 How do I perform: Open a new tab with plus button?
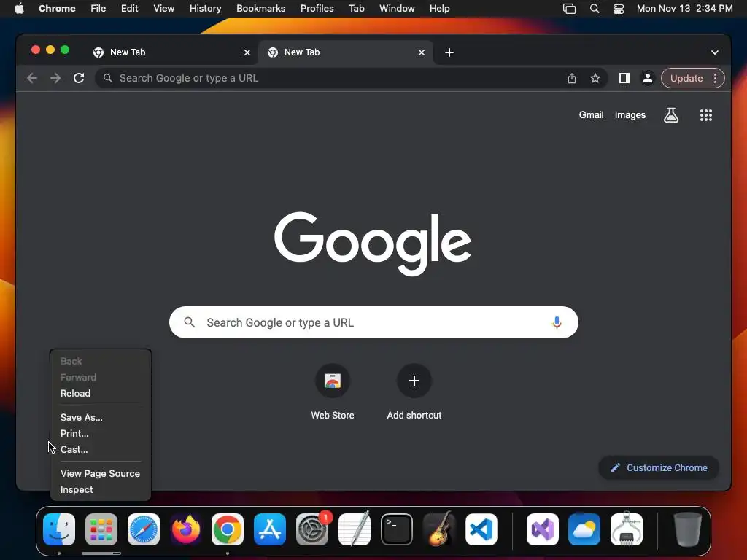(x=449, y=52)
